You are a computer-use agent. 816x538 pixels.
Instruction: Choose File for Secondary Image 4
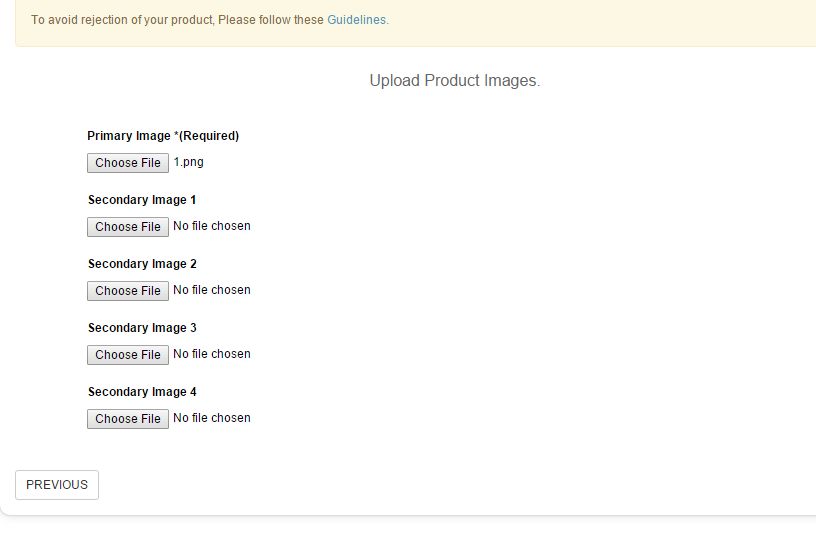pyautogui.click(x=128, y=419)
